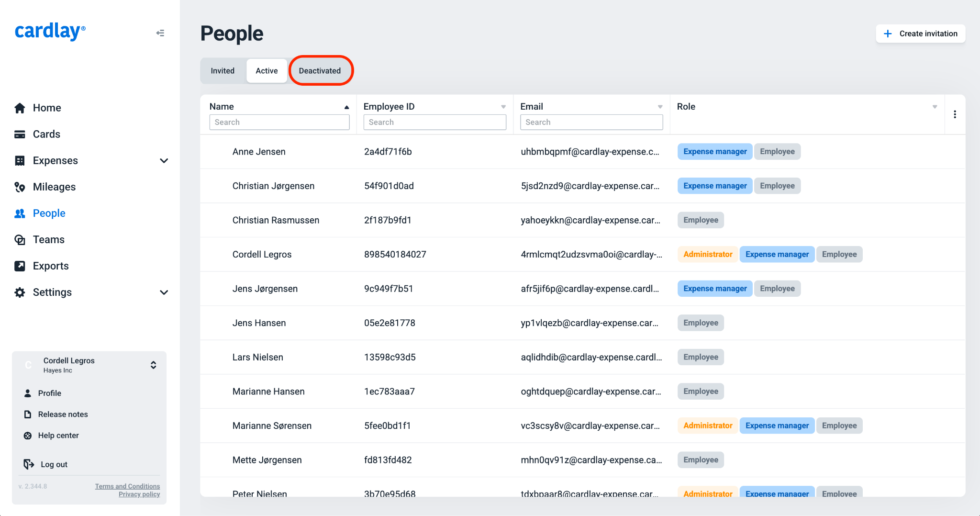
Task: Click Log out text
Action: pos(54,464)
